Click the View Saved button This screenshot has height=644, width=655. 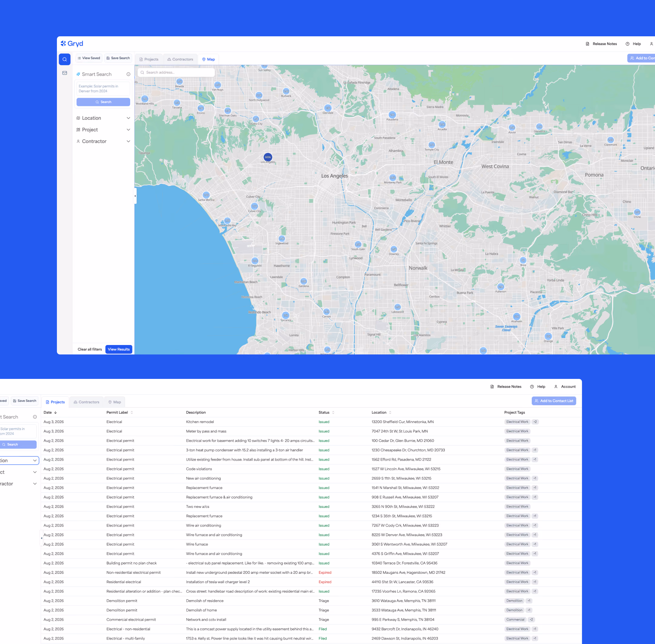click(89, 58)
